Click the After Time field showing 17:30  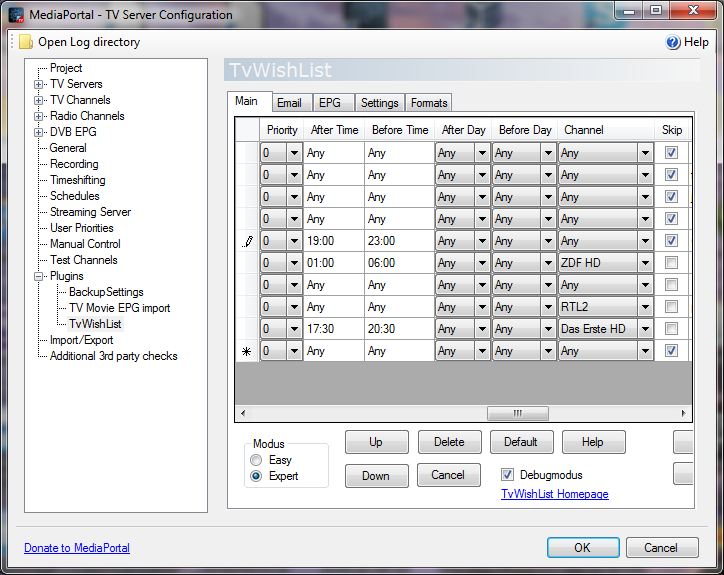(333, 329)
